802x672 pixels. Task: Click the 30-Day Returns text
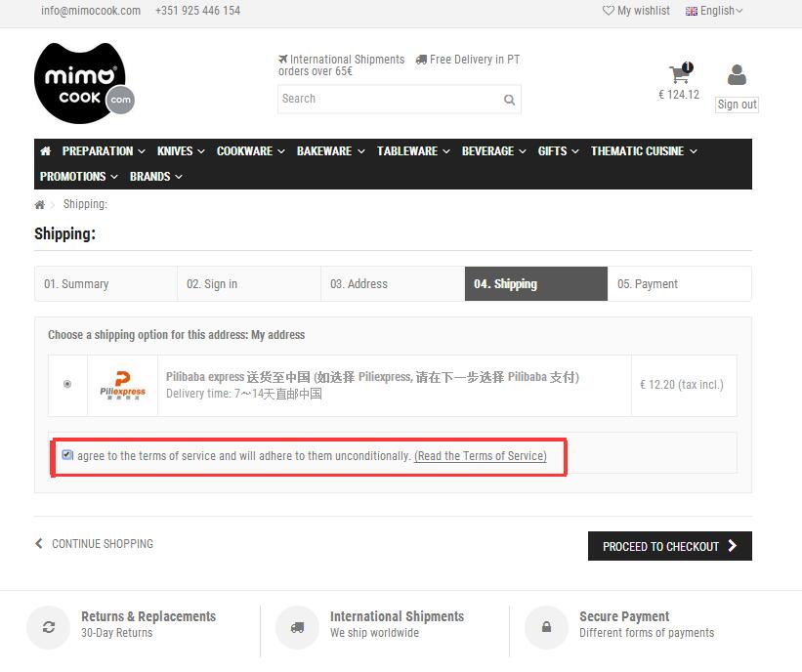(x=116, y=633)
